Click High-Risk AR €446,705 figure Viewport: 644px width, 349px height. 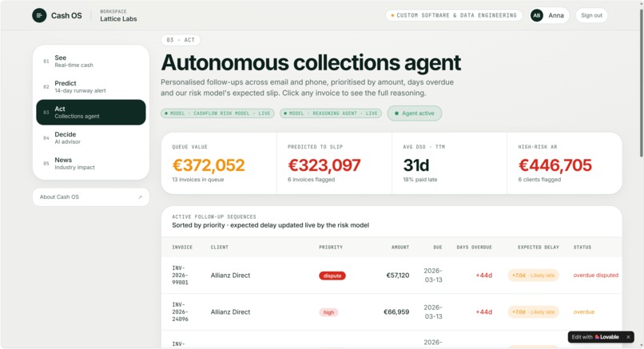(x=555, y=165)
